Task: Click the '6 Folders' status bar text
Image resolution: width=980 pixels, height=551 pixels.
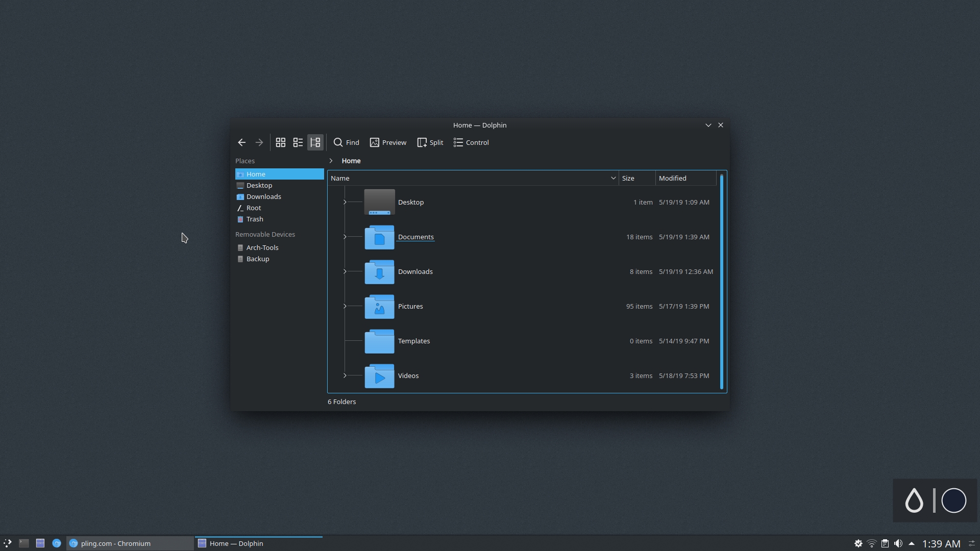Action: (x=342, y=402)
